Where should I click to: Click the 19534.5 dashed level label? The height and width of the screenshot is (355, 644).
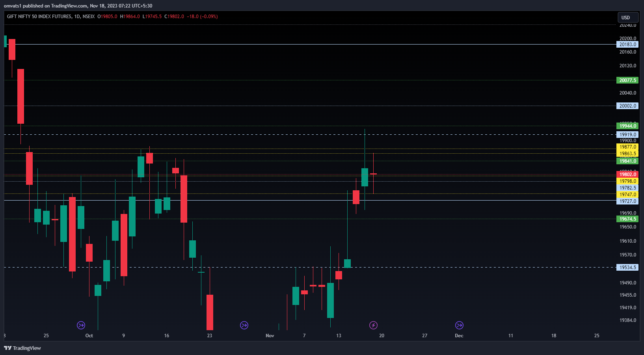click(627, 268)
